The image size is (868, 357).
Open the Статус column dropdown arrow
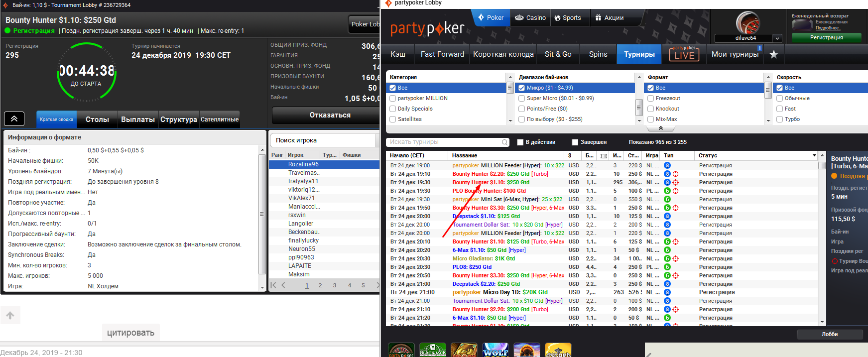(x=815, y=155)
